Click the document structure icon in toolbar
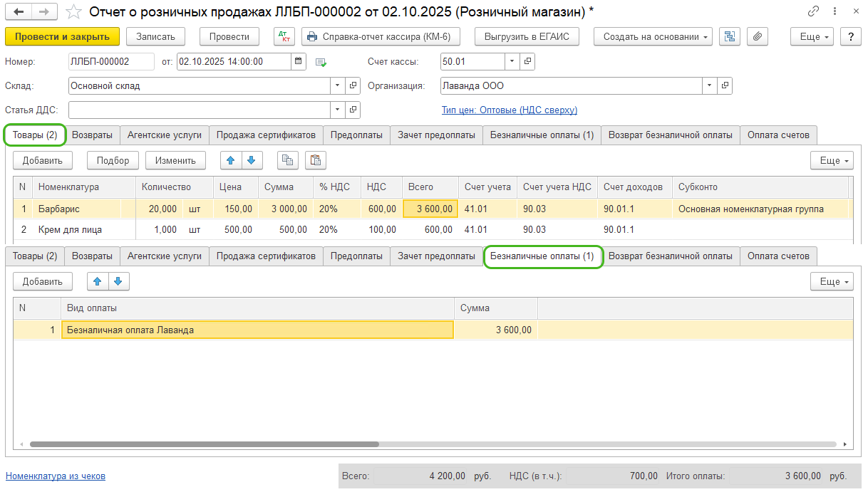Screen dimensions: 868x492 (729, 37)
